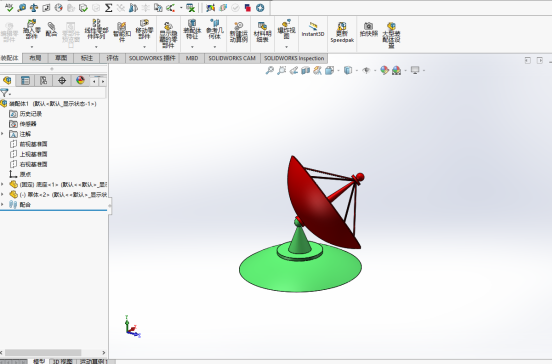The width and height of the screenshot is (552, 364).
Task: Open the DisplayManager color ball tab
Action: pyautogui.click(x=80, y=81)
